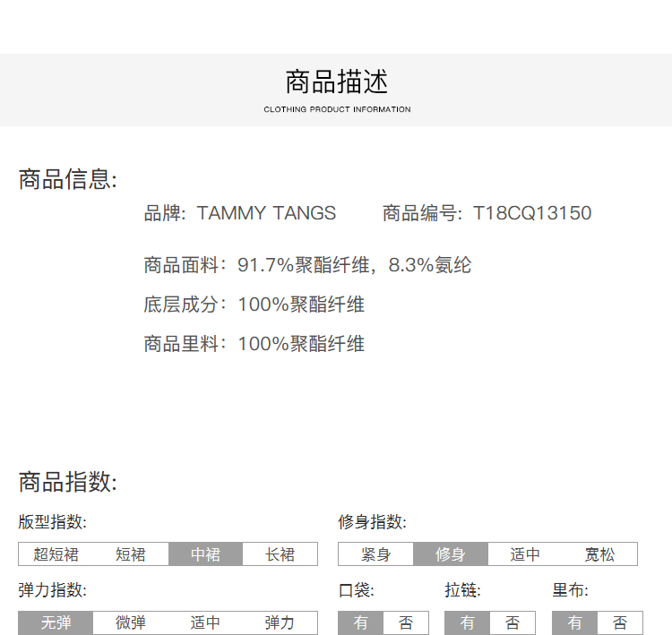Click the TAMMY TANGS brand name
Screen dimensions: 672x635
pyautogui.click(x=266, y=213)
